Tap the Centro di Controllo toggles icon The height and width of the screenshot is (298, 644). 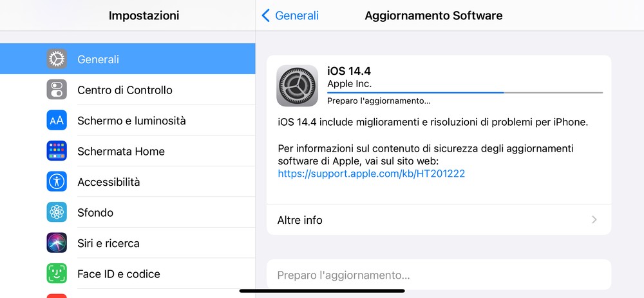coord(57,90)
